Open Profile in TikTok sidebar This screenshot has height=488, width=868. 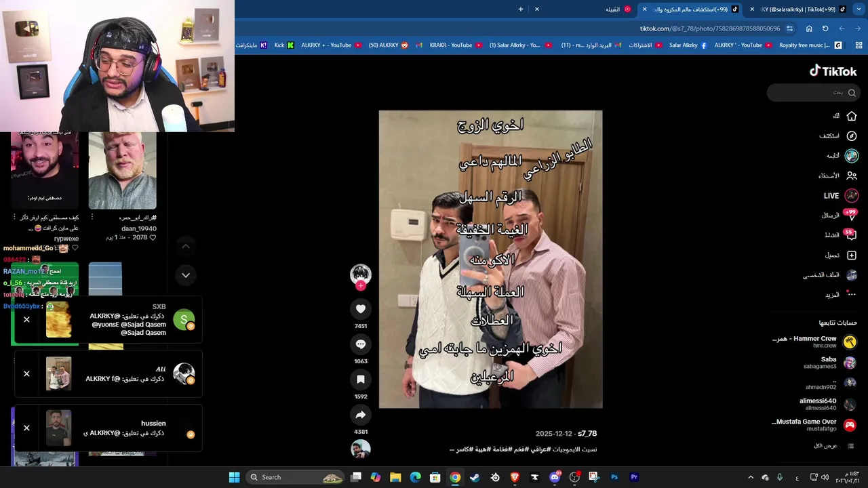[830, 275]
